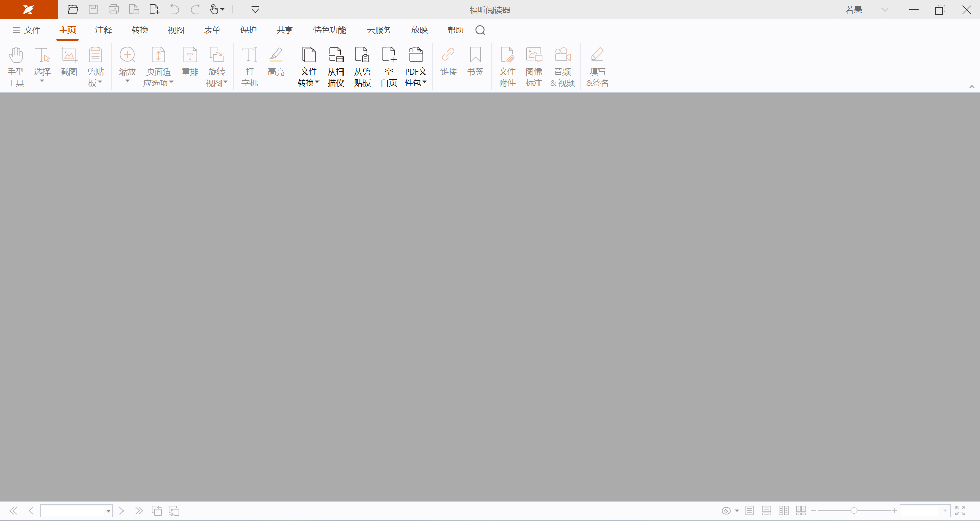Select single page view layout

pos(749,511)
